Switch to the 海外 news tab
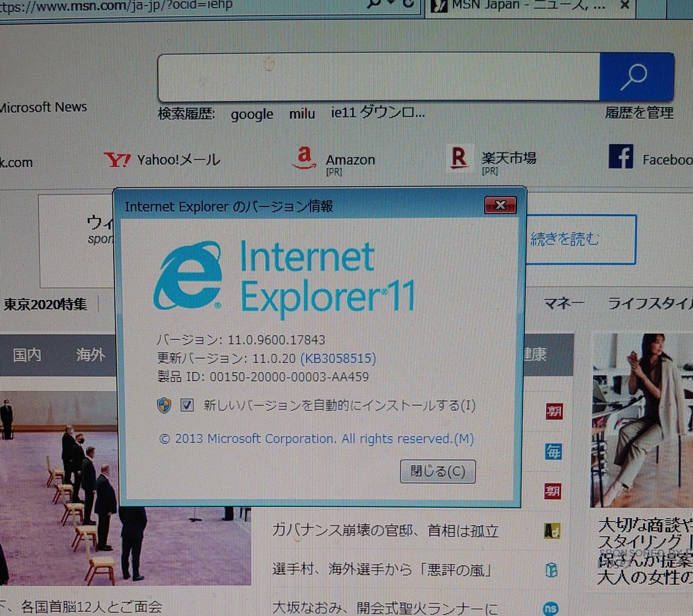Viewport: 693px width, 616px height. point(91,355)
